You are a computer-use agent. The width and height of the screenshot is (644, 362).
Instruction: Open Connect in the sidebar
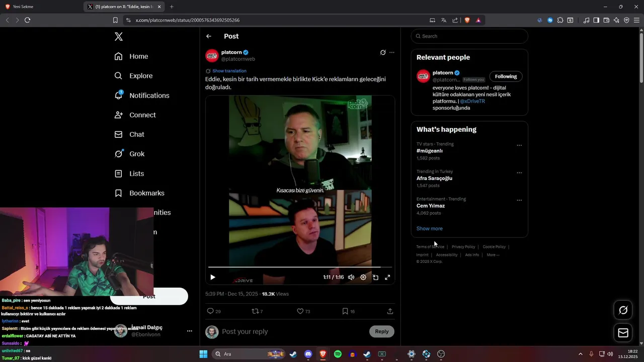135,115
